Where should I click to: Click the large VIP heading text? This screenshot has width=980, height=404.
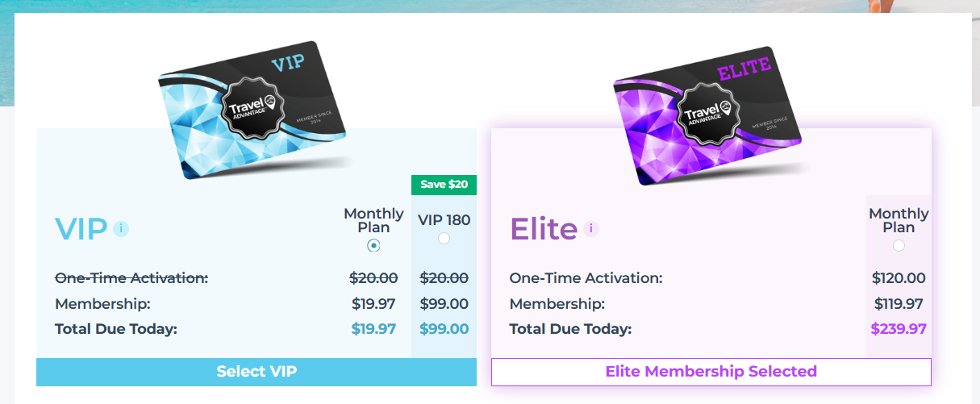(81, 230)
